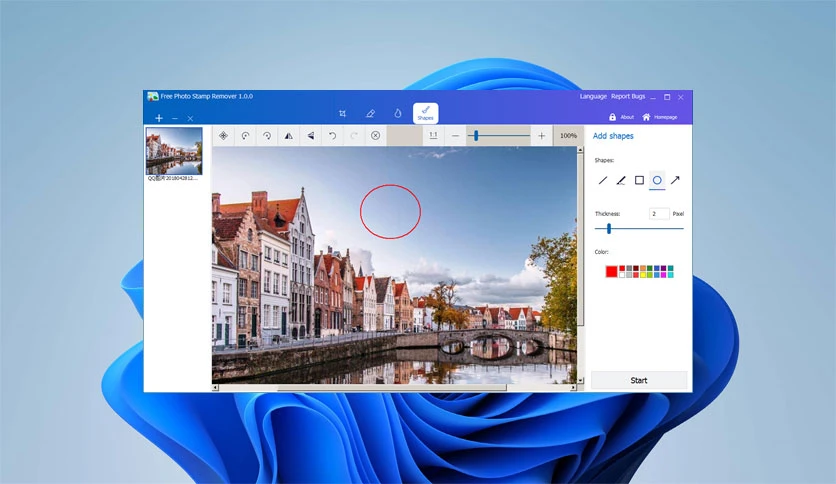Go to Homepage

(660, 117)
